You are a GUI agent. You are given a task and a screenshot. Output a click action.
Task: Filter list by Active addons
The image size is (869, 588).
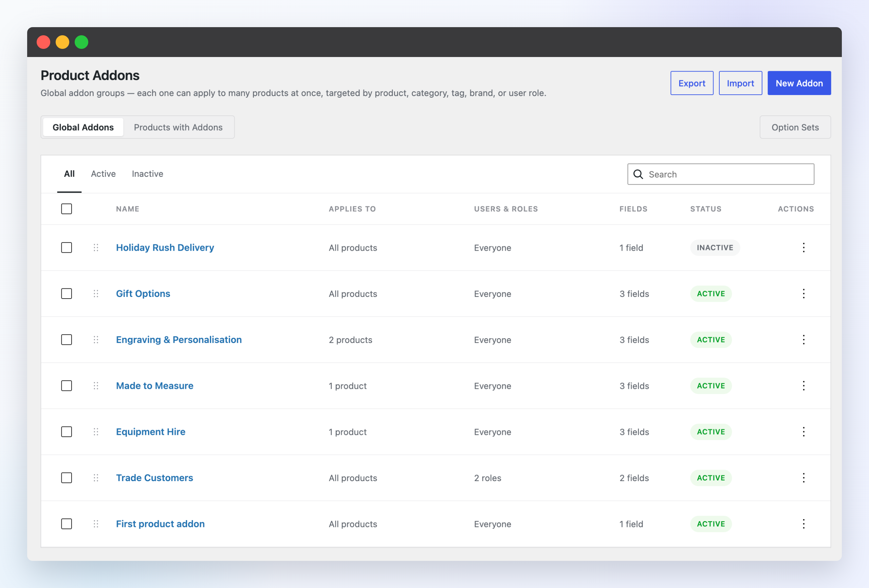pyautogui.click(x=103, y=174)
